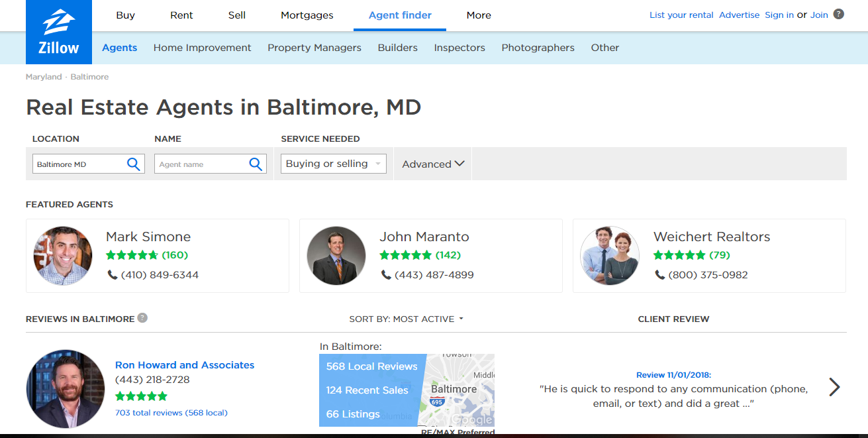Click phone icon beside Mark Simone's number
Screen dimensions: 868x438
click(113, 274)
